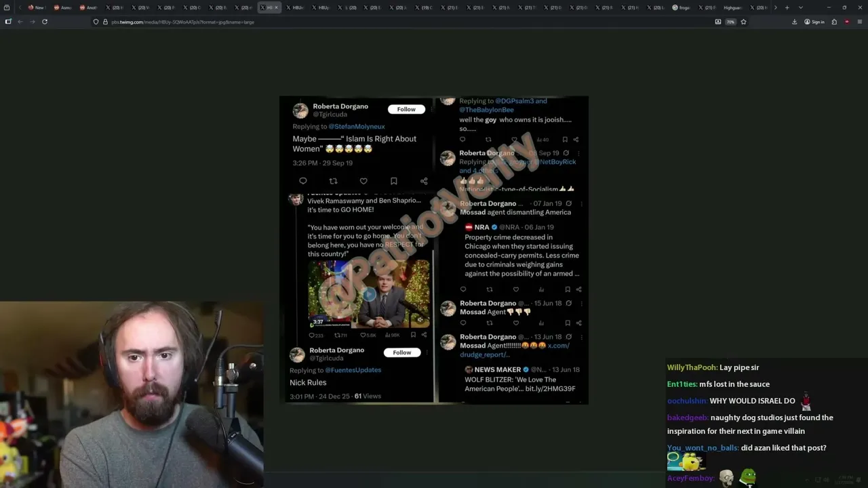
Task: Click chat username You_wont_no_balls
Action: [703, 448]
